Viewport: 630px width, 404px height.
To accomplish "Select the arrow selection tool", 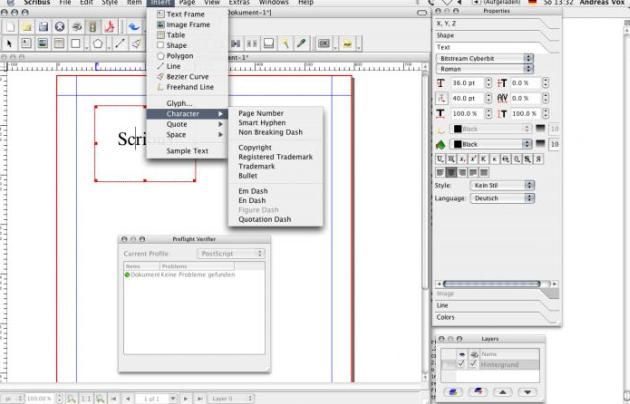I will (x=9, y=44).
